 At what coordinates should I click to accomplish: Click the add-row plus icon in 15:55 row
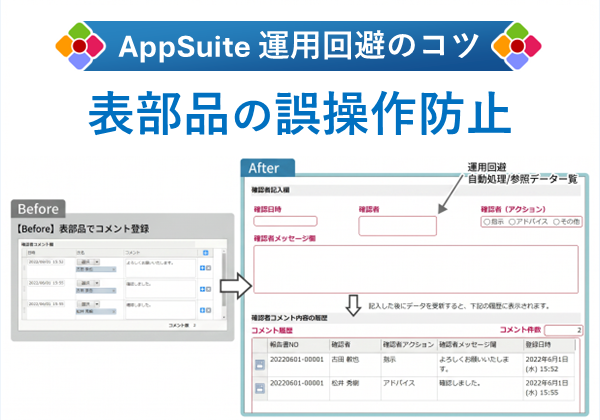pos(202,289)
